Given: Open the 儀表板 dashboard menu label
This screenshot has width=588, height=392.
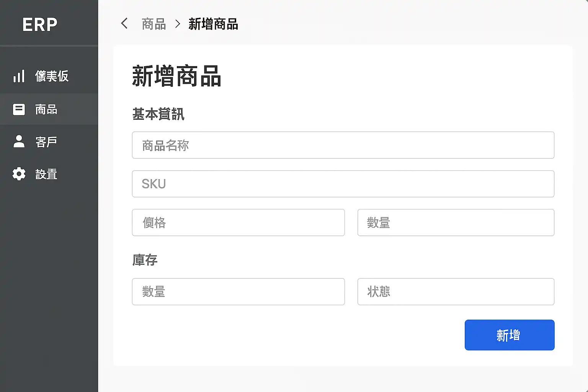Looking at the screenshot, I should (52, 76).
